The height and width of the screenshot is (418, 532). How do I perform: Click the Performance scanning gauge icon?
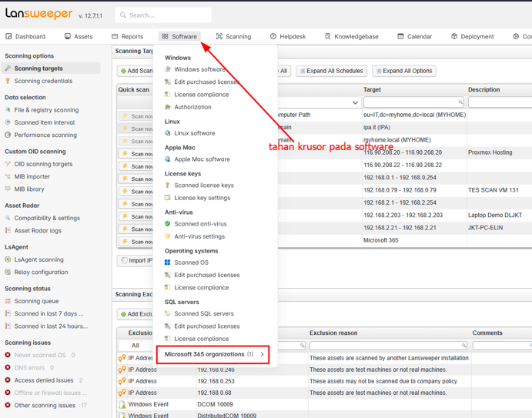click(8, 135)
